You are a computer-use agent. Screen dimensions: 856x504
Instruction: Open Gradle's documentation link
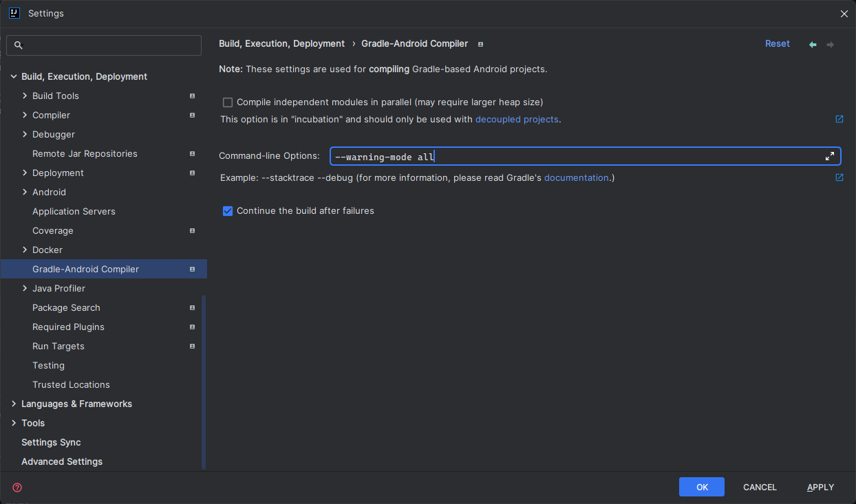(577, 177)
